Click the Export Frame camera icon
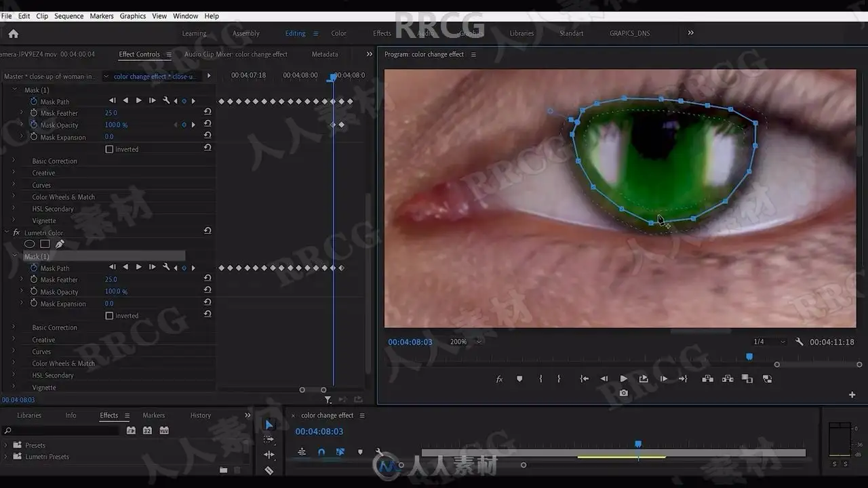Viewport: 868px width, 488px height. click(624, 392)
